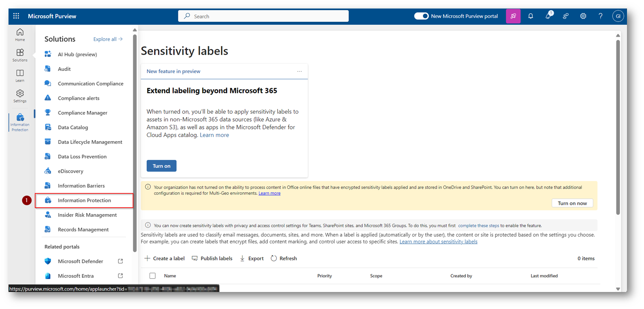Open the preview card more options ellipsis
The height and width of the screenshot is (309, 644).
point(300,71)
